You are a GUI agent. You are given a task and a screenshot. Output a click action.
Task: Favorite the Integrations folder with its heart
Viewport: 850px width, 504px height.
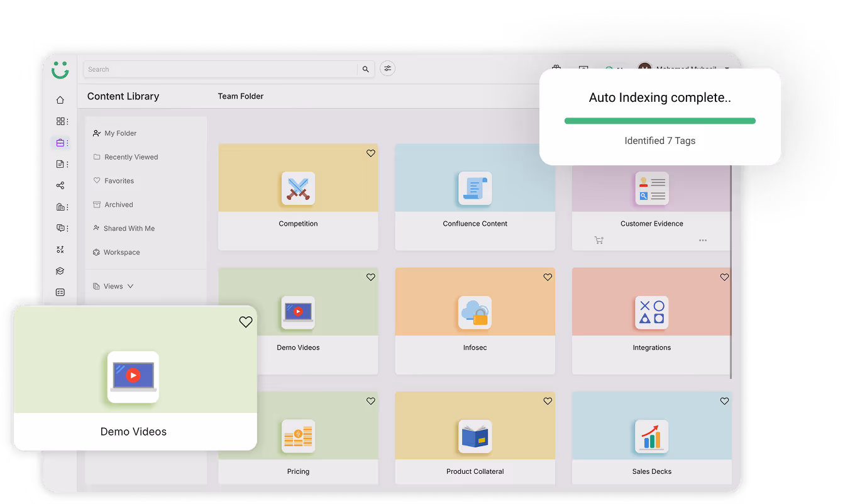724,277
